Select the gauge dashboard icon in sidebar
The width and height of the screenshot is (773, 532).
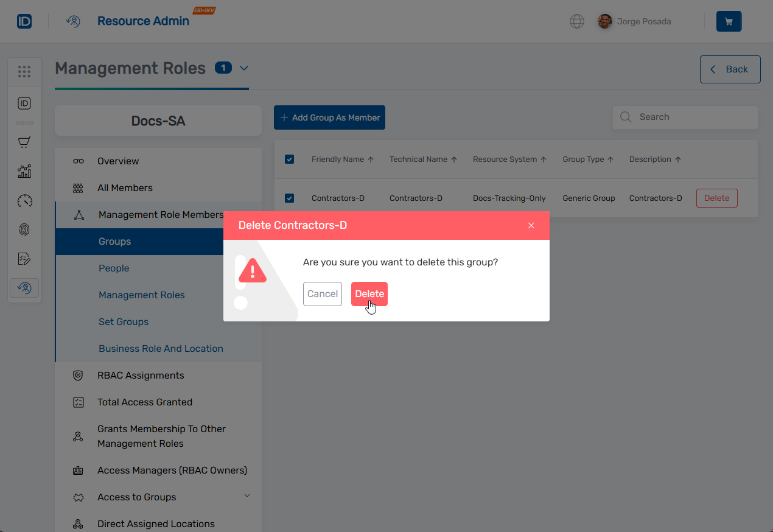click(24, 200)
